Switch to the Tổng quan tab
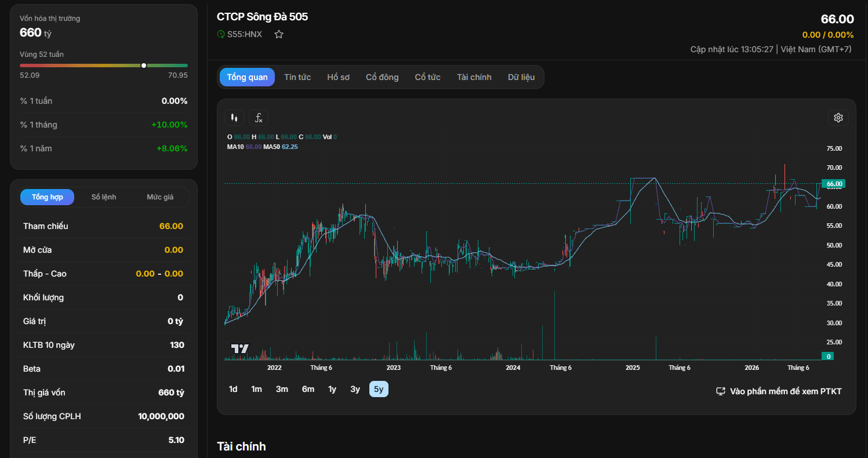 click(x=247, y=77)
